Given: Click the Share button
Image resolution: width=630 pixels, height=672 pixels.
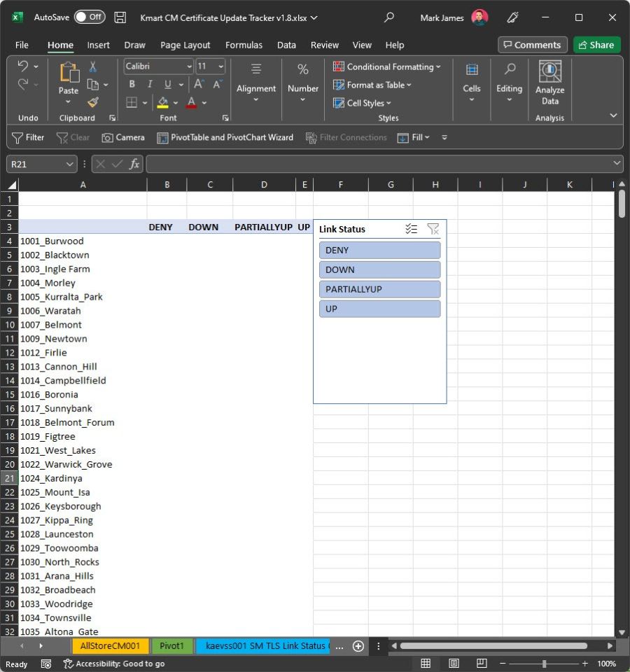Looking at the screenshot, I should tap(596, 45).
